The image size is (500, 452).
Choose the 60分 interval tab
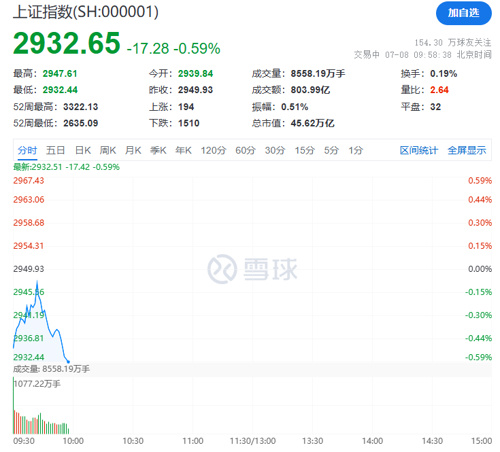pyautogui.click(x=245, y=150)
